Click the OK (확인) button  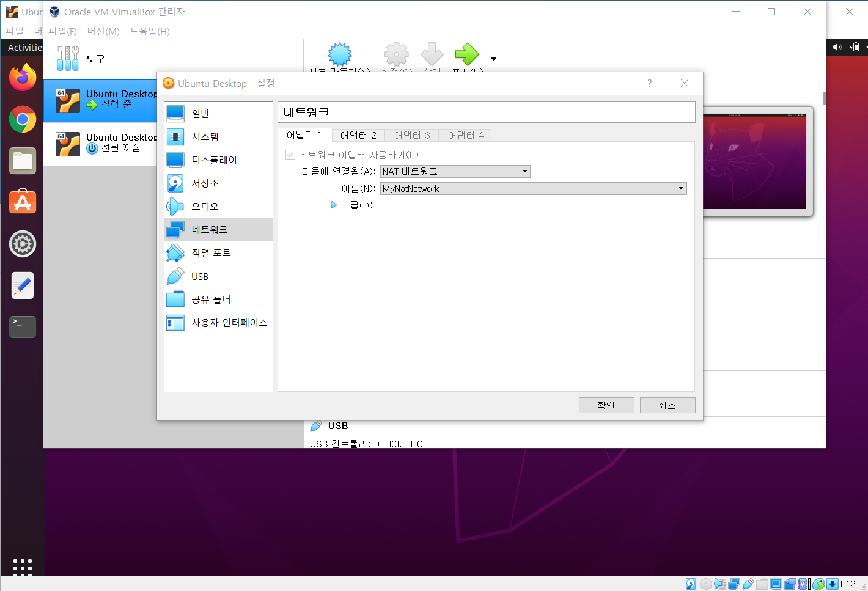coord(606,405)
